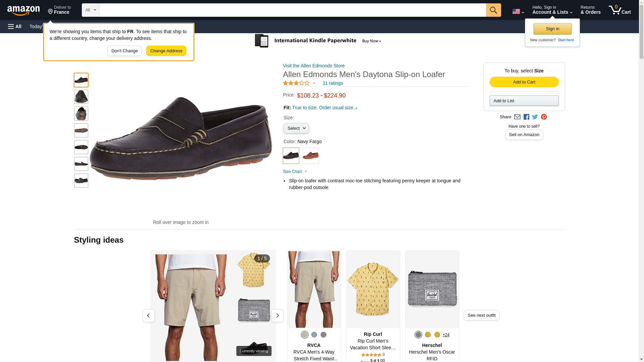Viewport: 644px width, 362px height.
Task: Share on Twitter icon
Action: pyautogui.click(x=535, y=117)
